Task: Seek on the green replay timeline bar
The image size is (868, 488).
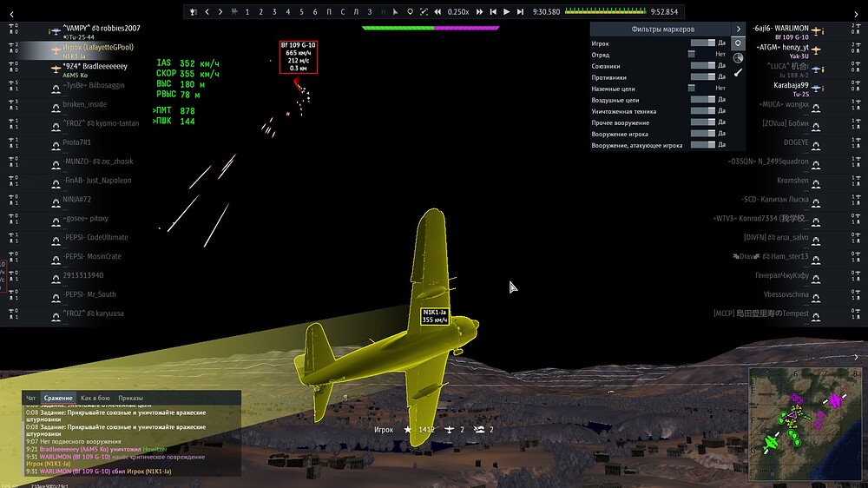Action: tap(606, 10)
